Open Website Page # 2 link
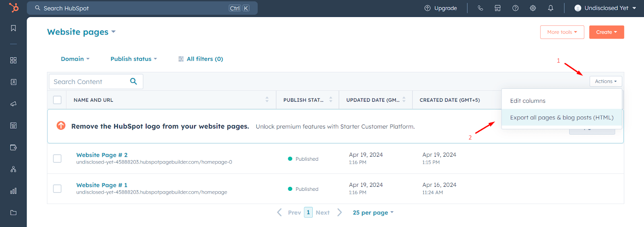This screenshot has height=227, width=644. tap(102, 155)
